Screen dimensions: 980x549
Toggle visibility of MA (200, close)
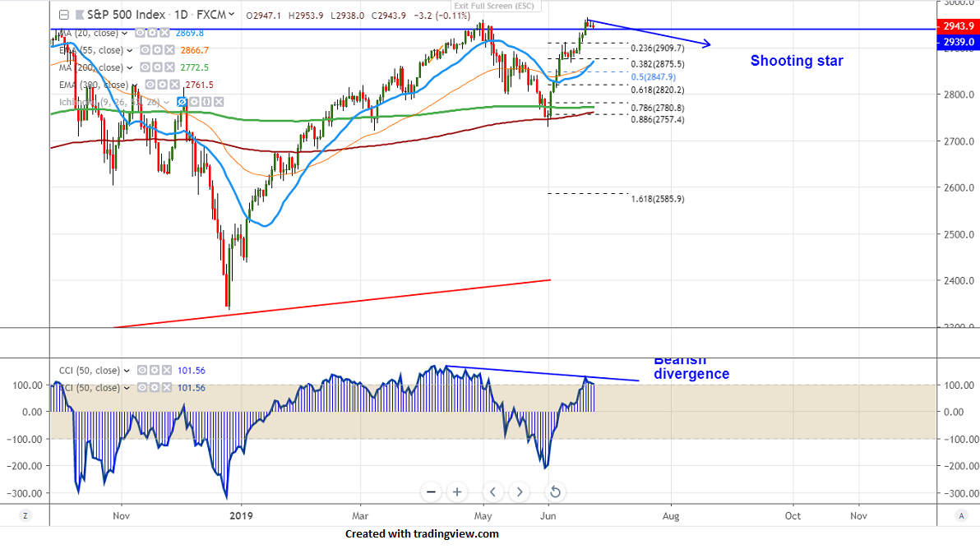click(x=145, y=67)
